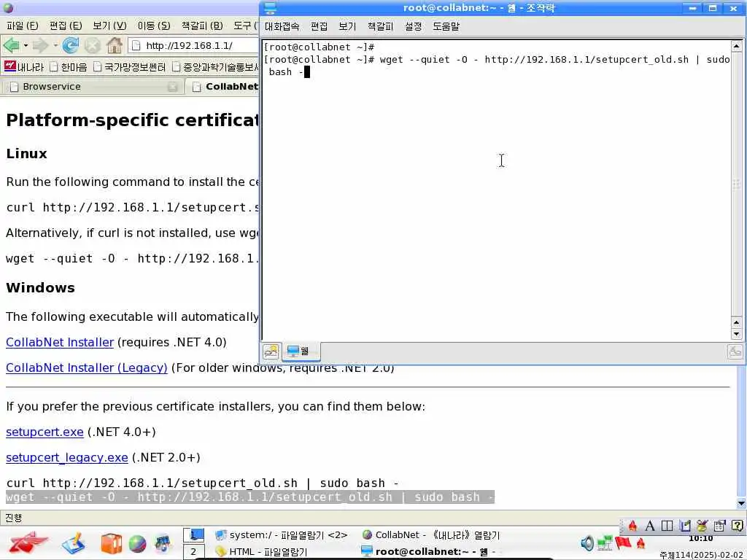This screenshot has width=747, height=560.
Task: Go to Home page icon
Action: [115, 45]
